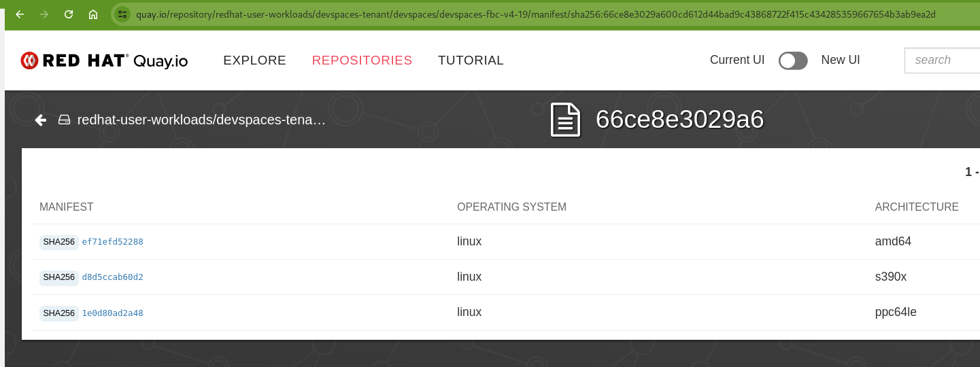980x367 pixels.
Task: Open redhat-user-workloads/devspaces-tena… repository link
Action: (x=201, y=120)
